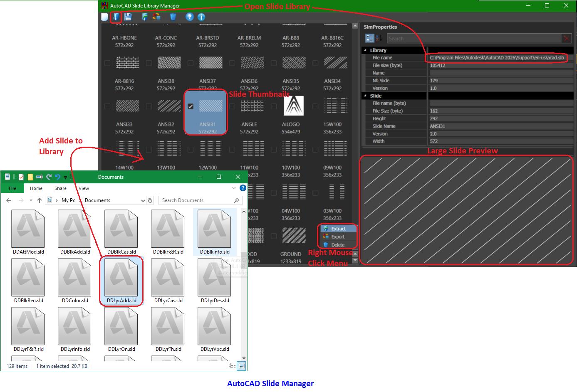Sort properties alphabetically
This screenshot has width=577, height=392.
379,38
